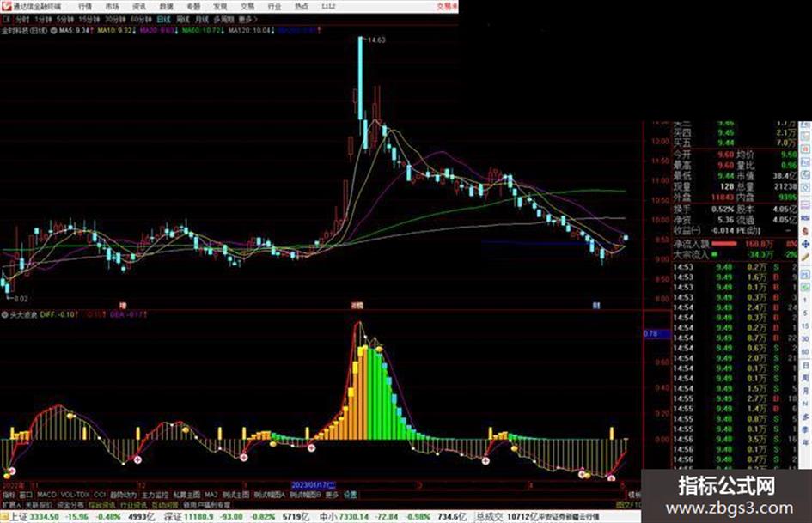The image size is (812, 523).
Task: Click the RSI icon in right sidebar
Action: 805,218
